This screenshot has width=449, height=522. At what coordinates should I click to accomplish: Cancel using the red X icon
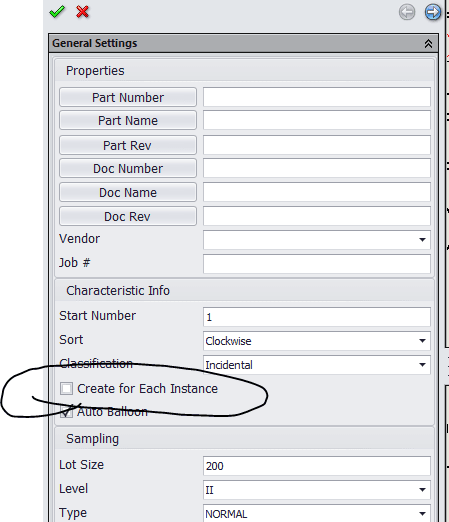tap(82, 12)
